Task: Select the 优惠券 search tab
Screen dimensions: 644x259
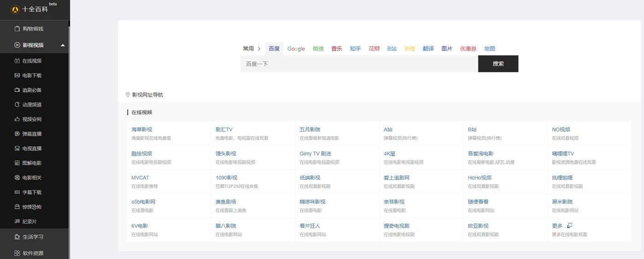Action: 468,49
